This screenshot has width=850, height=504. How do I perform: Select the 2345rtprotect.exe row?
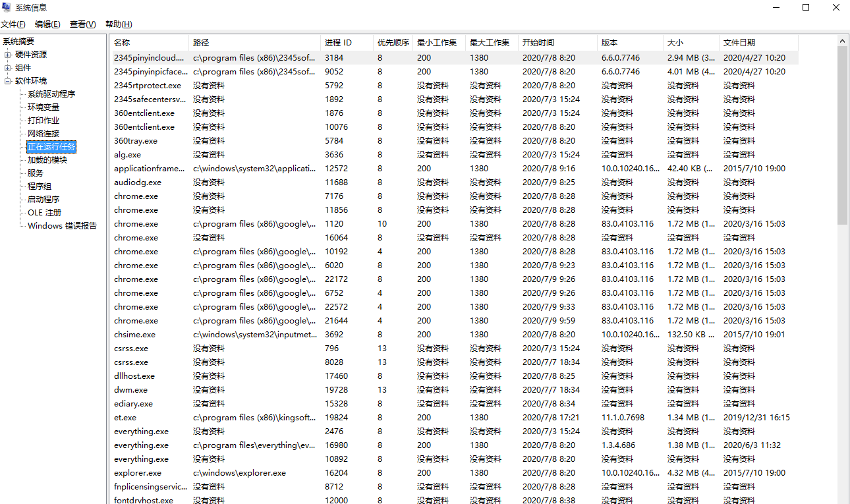[454, 85]
